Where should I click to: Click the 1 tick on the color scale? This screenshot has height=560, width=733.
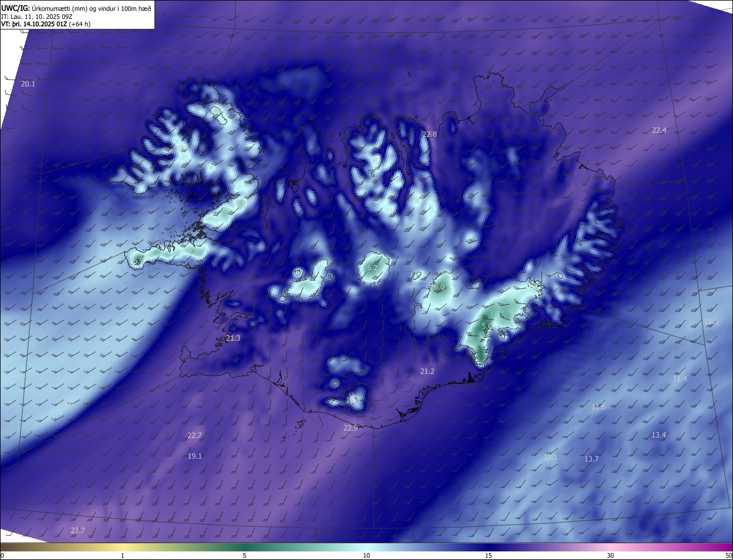click(123, 555)
